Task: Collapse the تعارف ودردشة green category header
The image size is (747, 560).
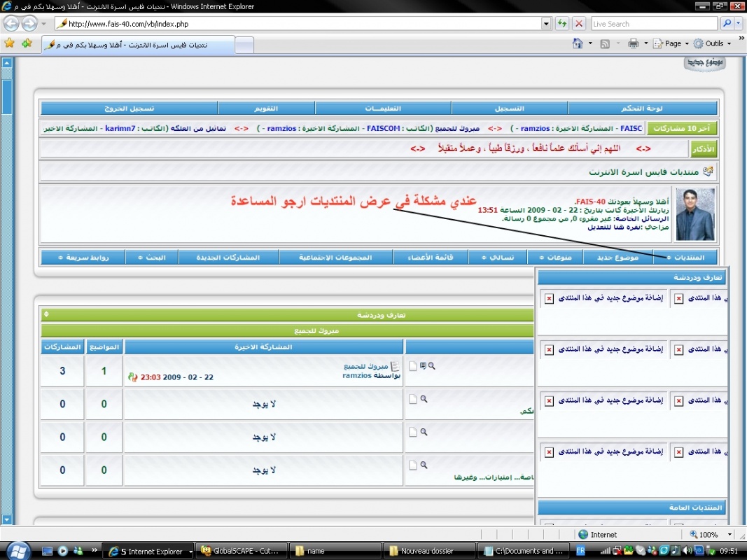Action: (46, 315)
